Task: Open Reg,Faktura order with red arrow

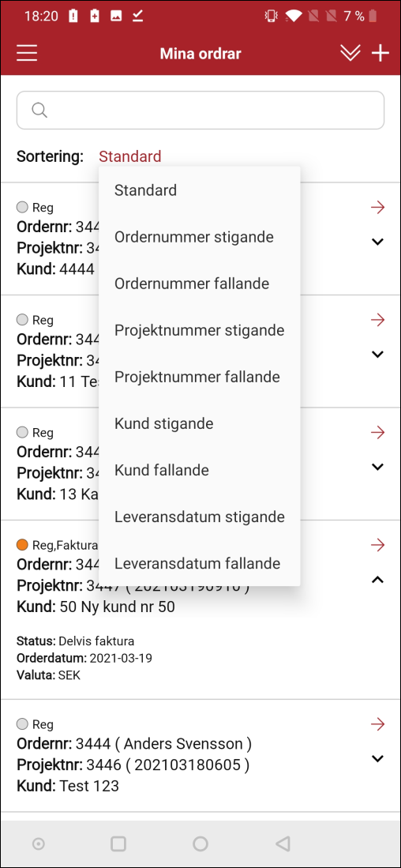Action: [x=378, y=545]
